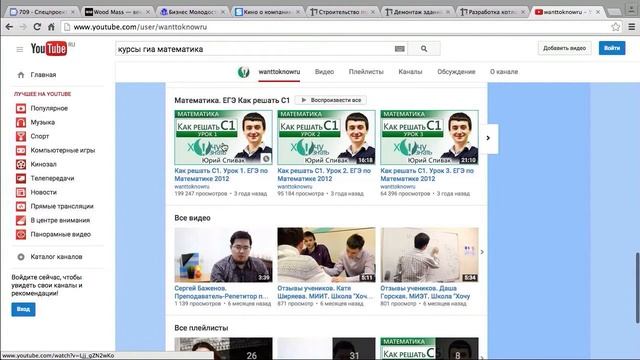Click the browser back arrow
Screen dimensions: 640x360
9,27
